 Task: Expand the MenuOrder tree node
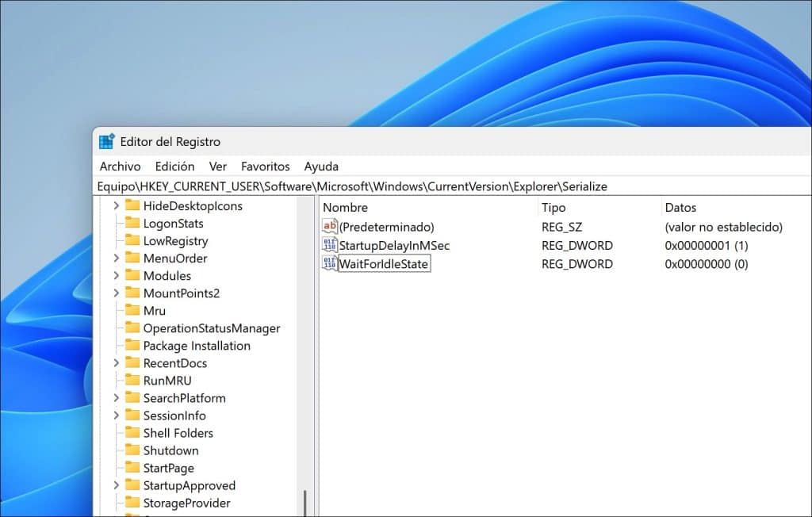117,258
